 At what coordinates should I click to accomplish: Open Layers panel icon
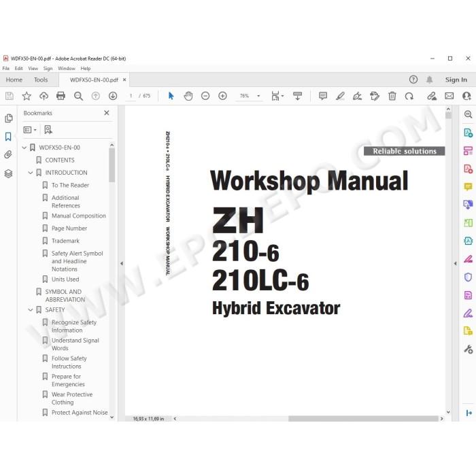pyautogui.click(x=8, y=173)
